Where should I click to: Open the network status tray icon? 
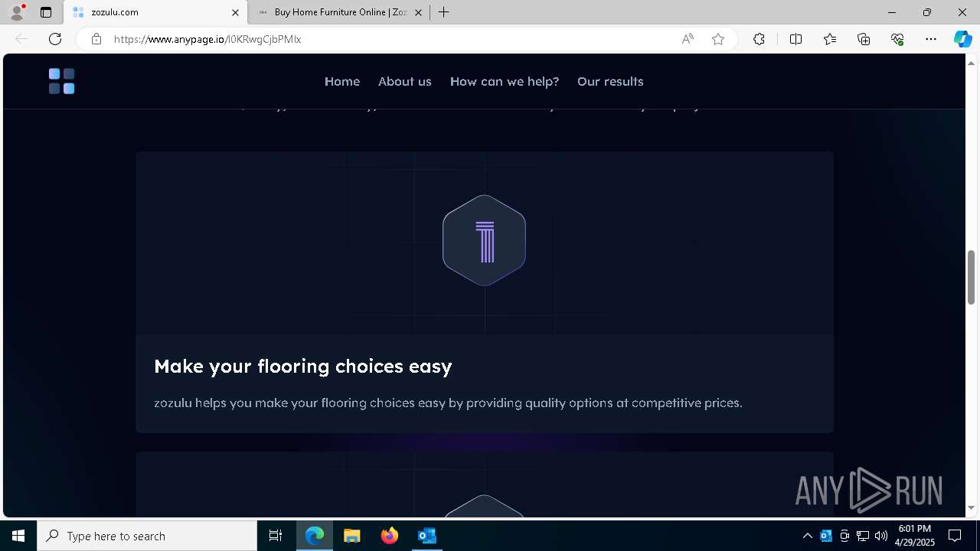coord(863,536)
